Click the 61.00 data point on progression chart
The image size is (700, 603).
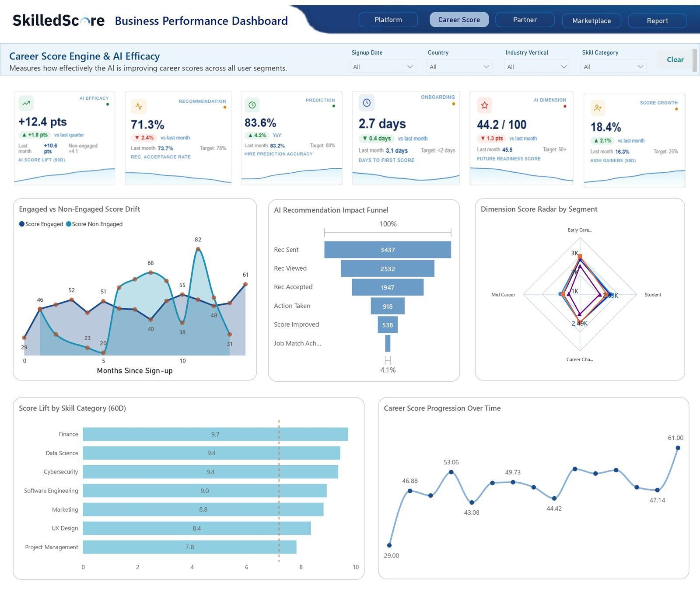[x=678, y=448]
